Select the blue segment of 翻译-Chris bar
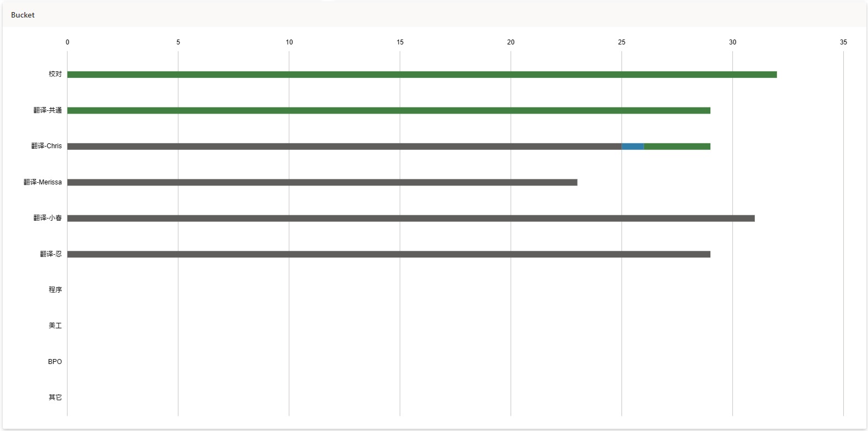868x431 pixels. pyautogui.click(x=632, y=147)
